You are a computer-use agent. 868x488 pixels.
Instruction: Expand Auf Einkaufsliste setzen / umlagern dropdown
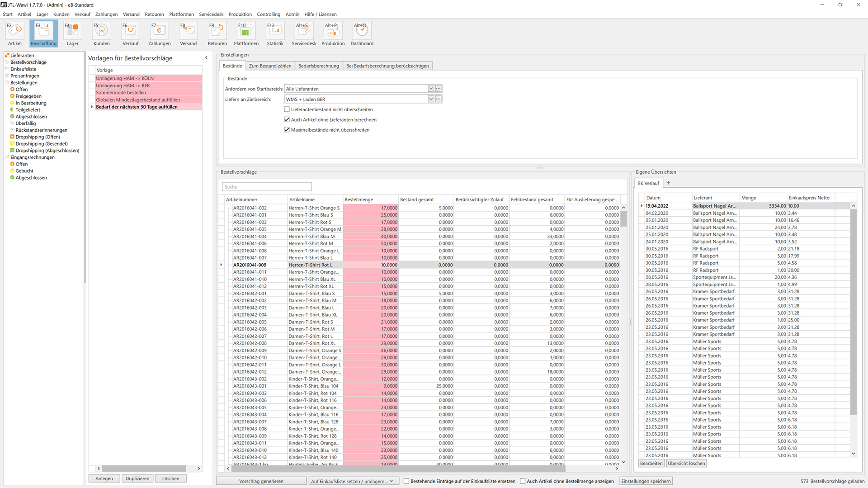(391, 481)
